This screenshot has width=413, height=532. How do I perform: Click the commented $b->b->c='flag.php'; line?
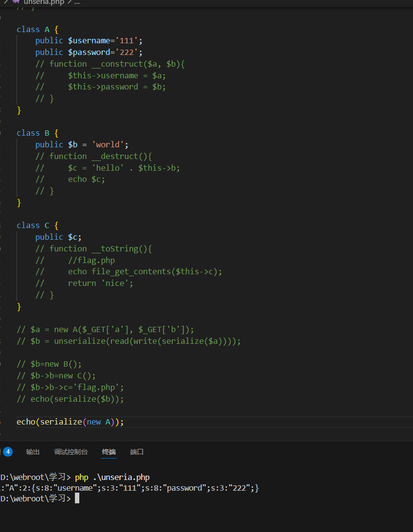(x=70, y=387)
